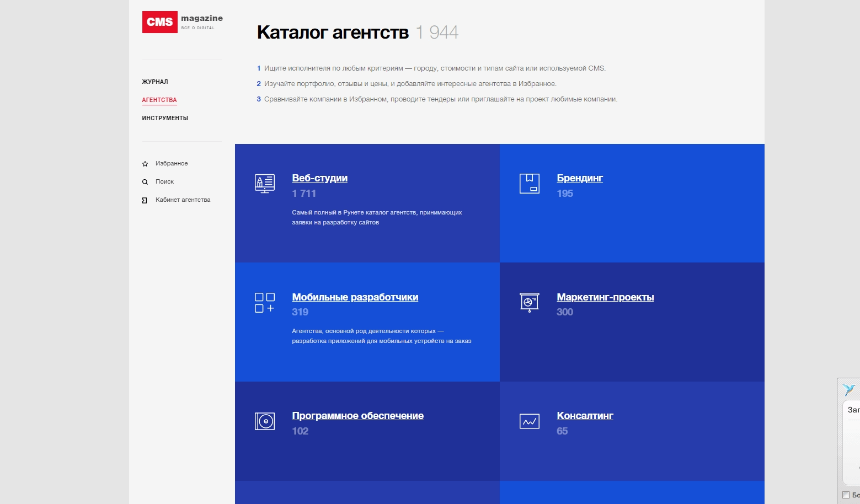Viewport: 860px width, 504px height.
Task: Open the Программное обеспечение category link
Action: point(357,416)
